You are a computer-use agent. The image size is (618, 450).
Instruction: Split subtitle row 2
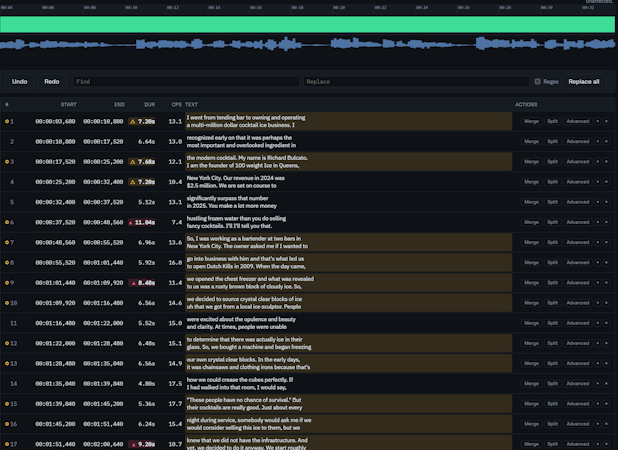552,141
